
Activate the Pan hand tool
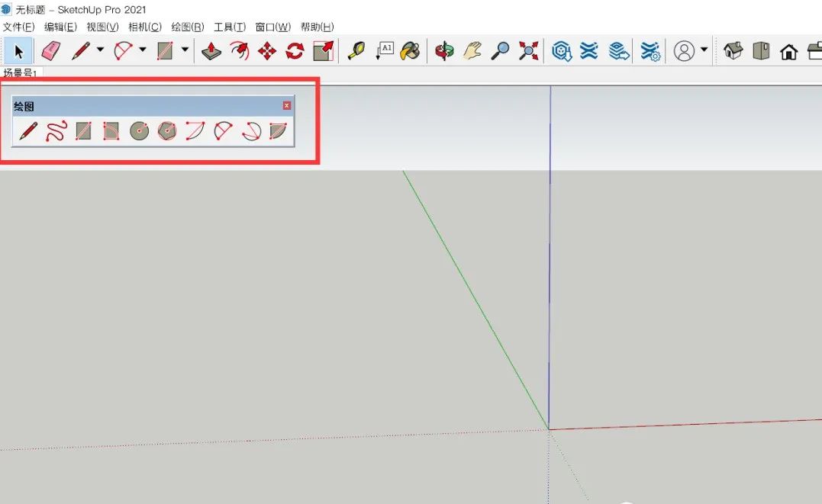(473, 51)
